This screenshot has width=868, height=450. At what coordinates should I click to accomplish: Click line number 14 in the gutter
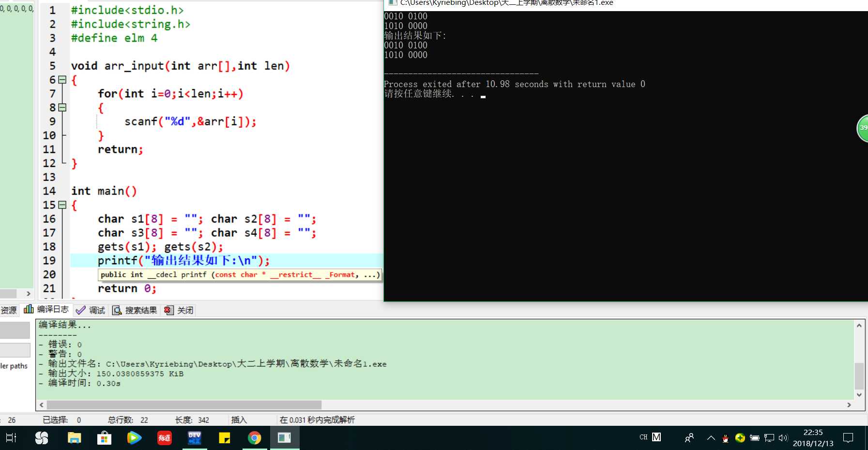point(49,191)
